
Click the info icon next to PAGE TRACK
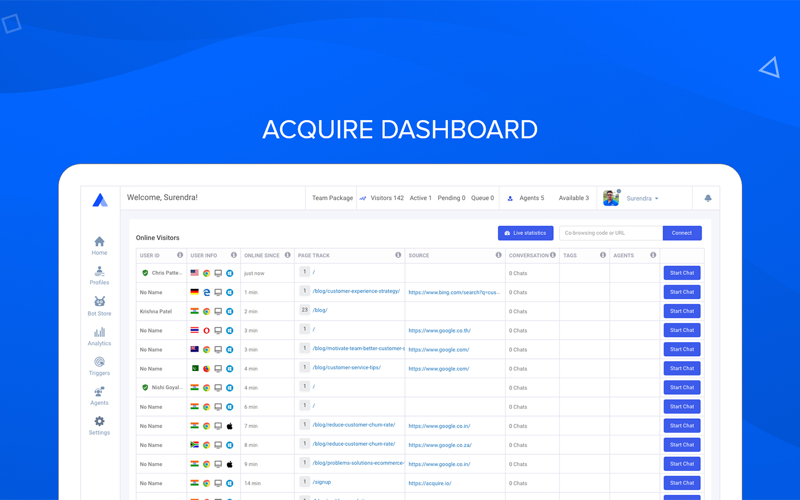point(398,255)
